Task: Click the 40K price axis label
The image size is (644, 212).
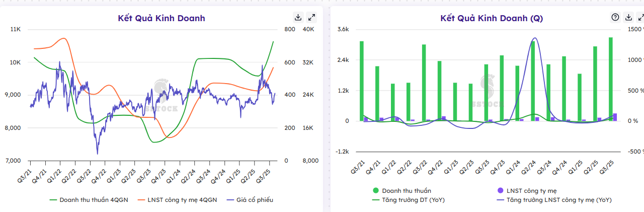Action: pyautogui.click(x=308, y=30)
